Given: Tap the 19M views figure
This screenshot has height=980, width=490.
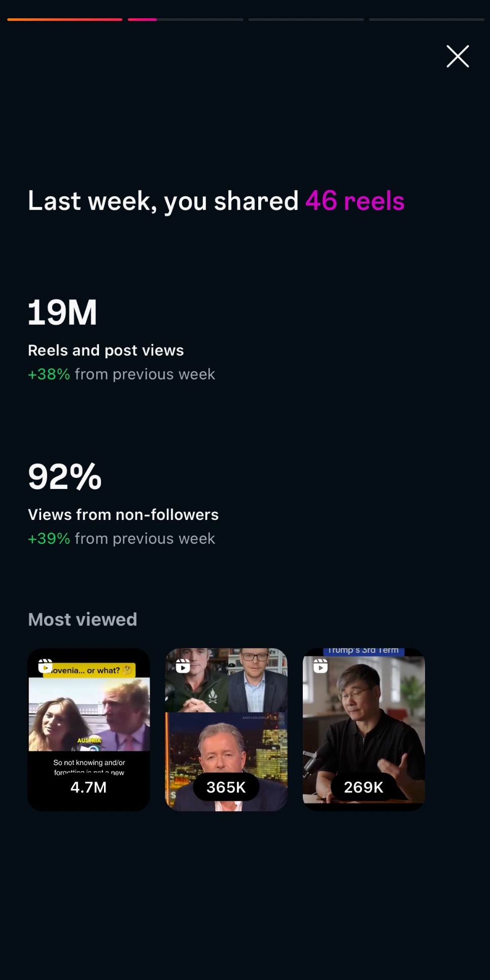Looking at the screenshot, I should tap(62, 312).
